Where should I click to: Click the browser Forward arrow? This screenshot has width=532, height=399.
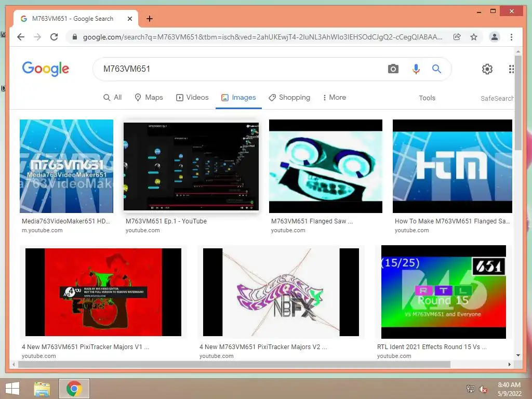[x=37, y=37]
